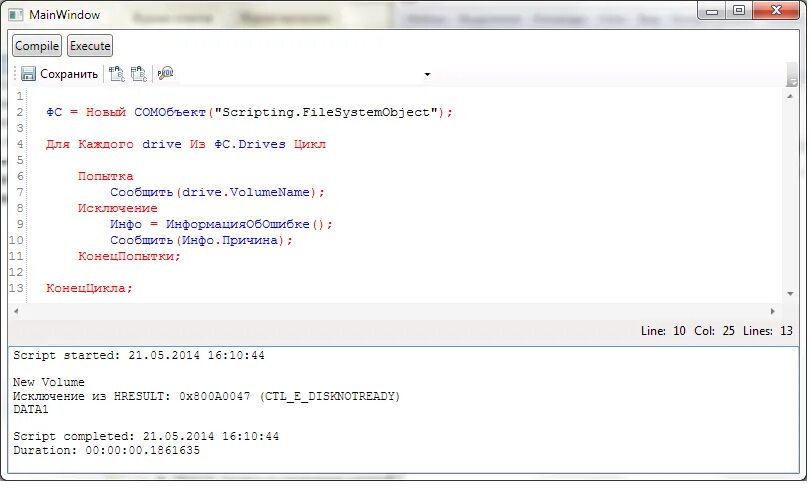Viewport: 811px width, 488px height.
Task: Click drive.VolumeName in line 7
Action: (246, 193)
